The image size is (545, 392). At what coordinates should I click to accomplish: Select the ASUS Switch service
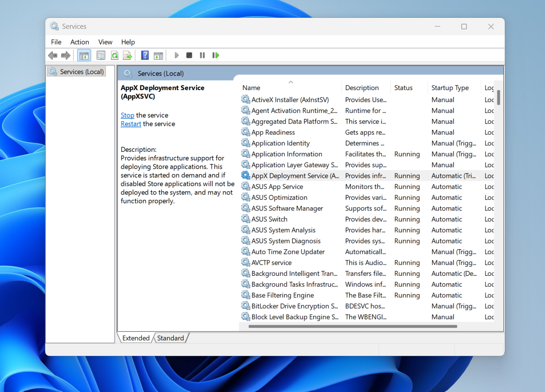(x=367, y=219)
